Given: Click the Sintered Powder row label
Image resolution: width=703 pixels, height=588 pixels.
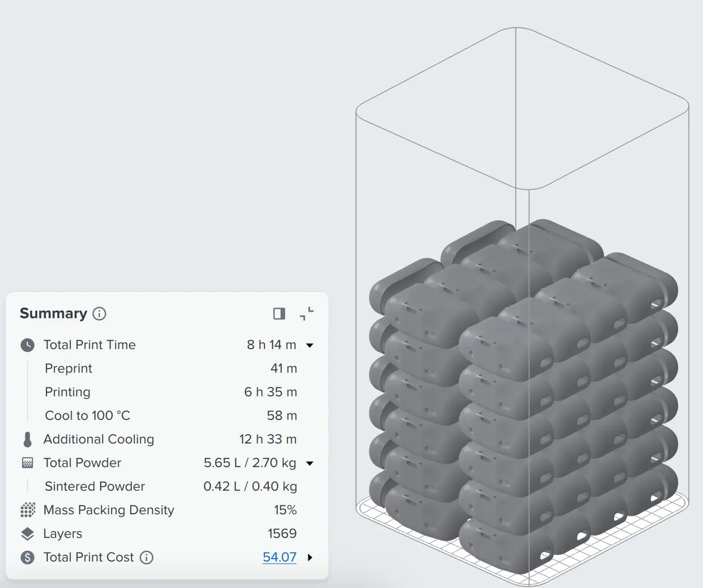Looking at the screenshot, I should 94,487.
